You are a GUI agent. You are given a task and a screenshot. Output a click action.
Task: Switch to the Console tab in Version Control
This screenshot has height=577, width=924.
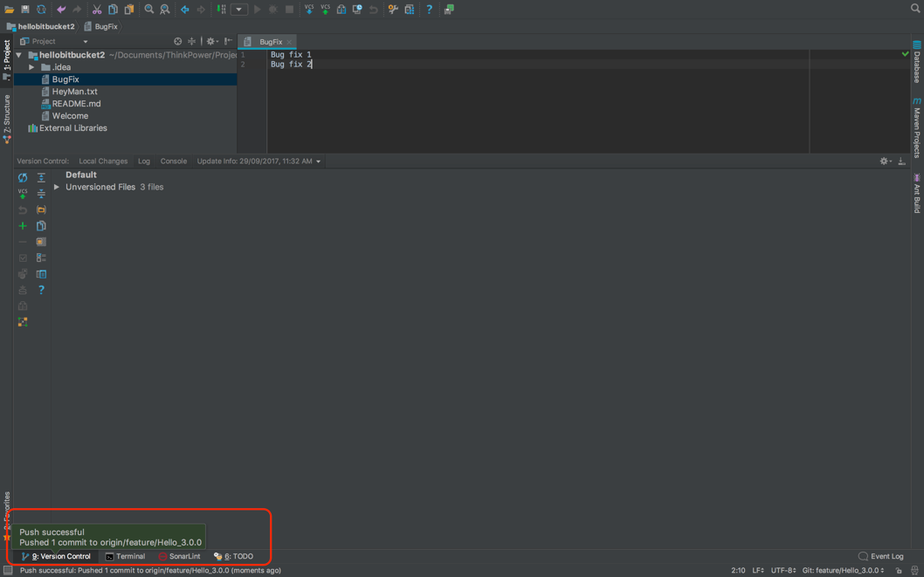(x=174, y=161)
